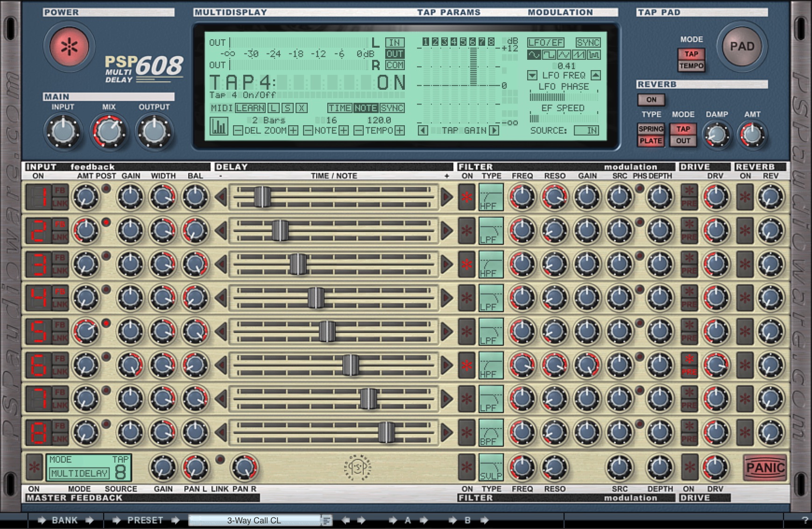Viewport: 812px width, 529px height.
Task: Go to the next preset arrow
Action: 361,520
